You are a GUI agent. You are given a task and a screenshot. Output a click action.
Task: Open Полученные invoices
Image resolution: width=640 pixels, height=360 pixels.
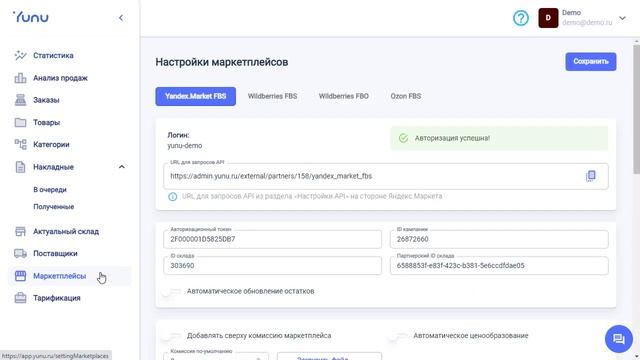click(54, 207)
